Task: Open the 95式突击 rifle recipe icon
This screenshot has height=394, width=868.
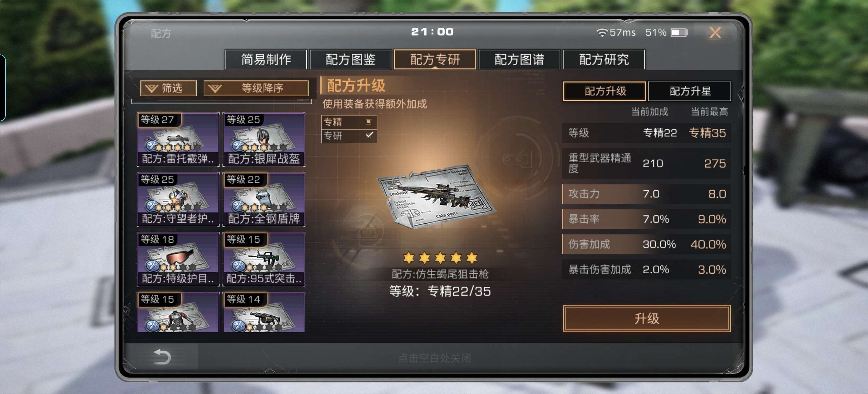Action: (x=264, y=259)
